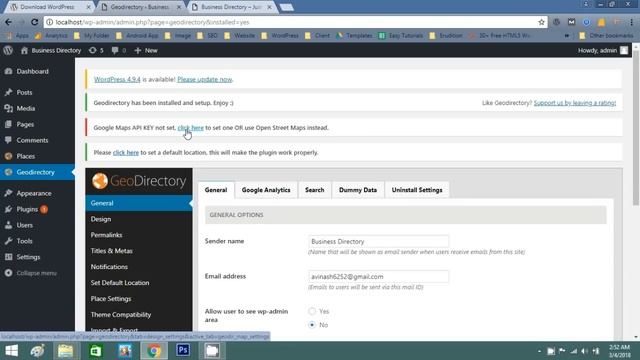Image resolution: width=640 pixels, height=360 pixels.
Task: Open the Tools sidebar item
Action: click(37, 241)
